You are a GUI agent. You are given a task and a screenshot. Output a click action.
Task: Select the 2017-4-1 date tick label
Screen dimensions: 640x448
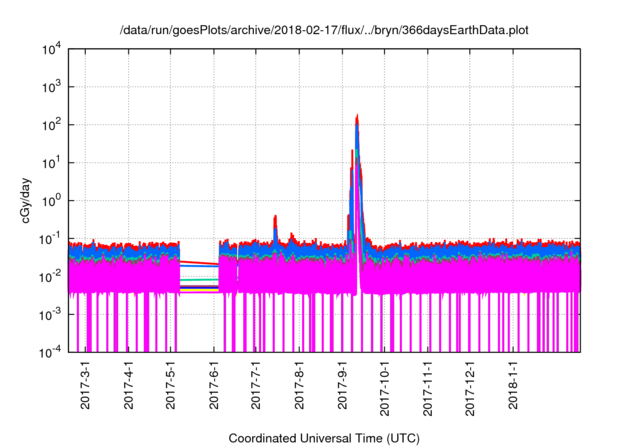(129, 386)
